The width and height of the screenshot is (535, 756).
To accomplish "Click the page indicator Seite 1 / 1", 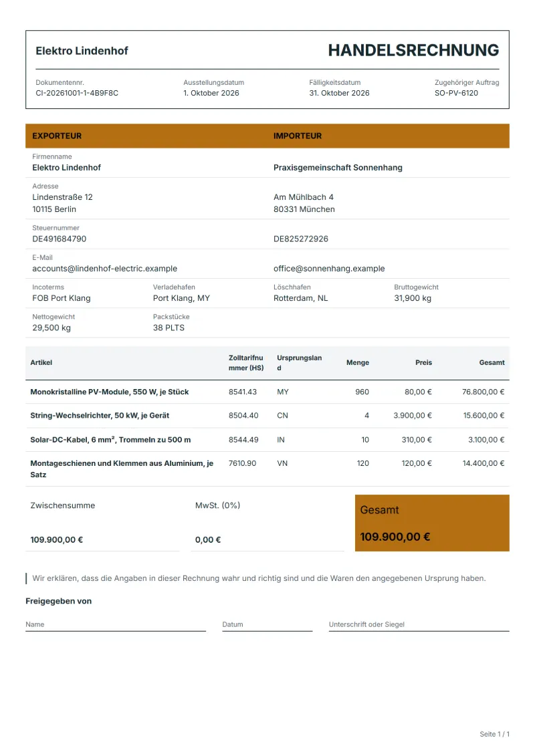I will 494,735.
